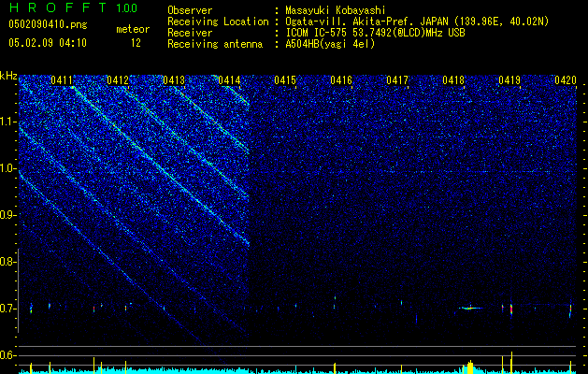Click the 0.9 kHz axis label
The width and height of the screenshot is (588, 374).
coord(7,215)
